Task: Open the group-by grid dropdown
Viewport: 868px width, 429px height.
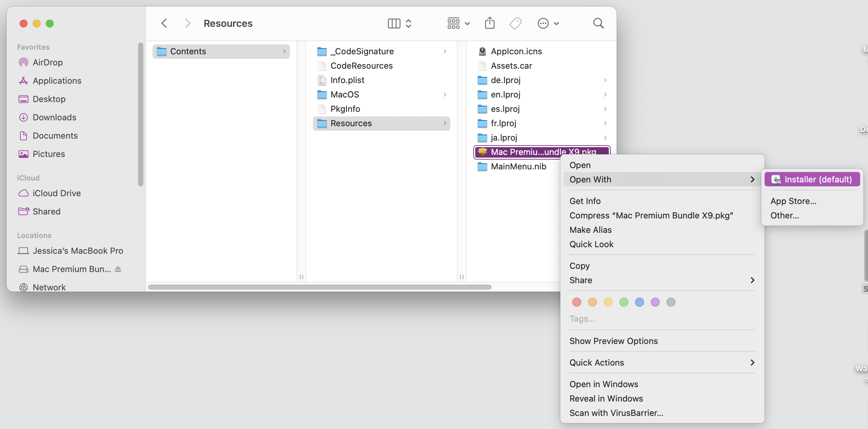Action: [x=458, y=23]
